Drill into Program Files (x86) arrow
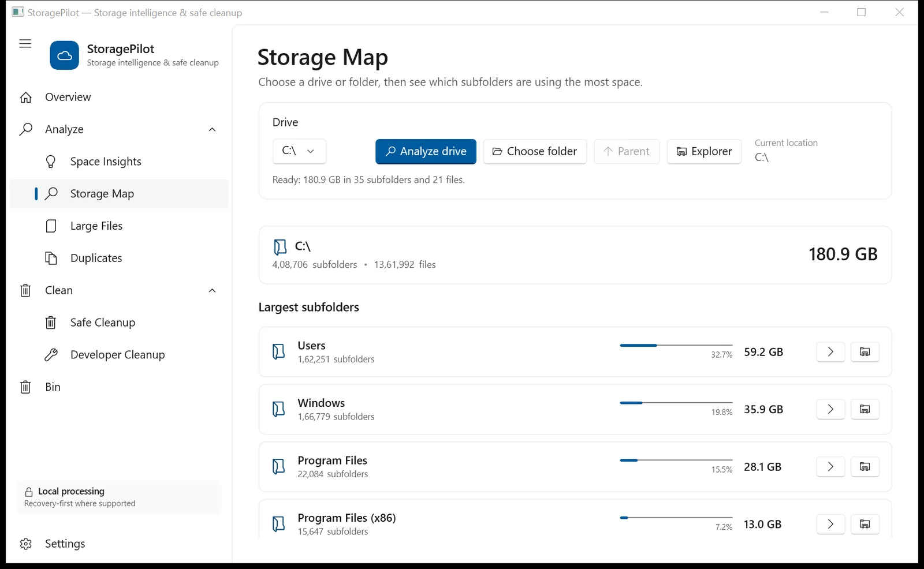 (x=830, y=524)
